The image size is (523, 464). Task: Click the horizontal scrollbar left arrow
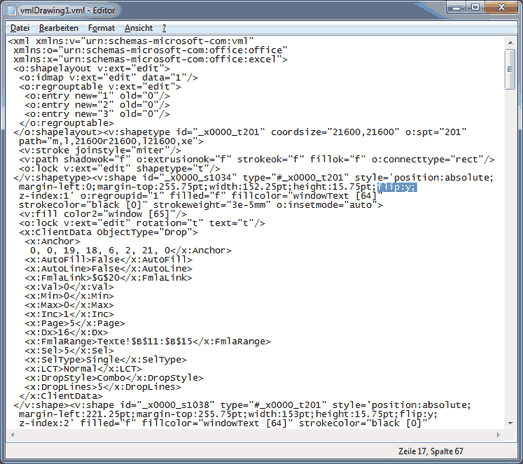coord(13,435)
